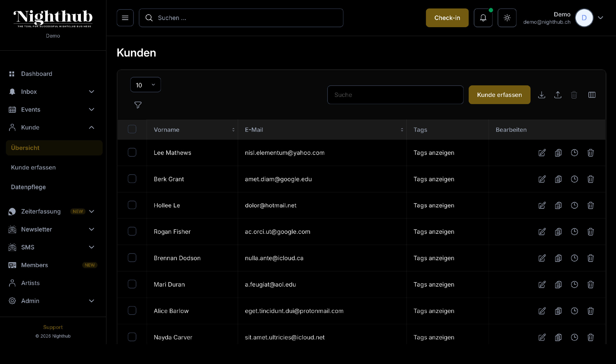The height and width of the screenshot is (364, 616).
Task: Go to Dashboard menu item
Action: pos(36,74)
